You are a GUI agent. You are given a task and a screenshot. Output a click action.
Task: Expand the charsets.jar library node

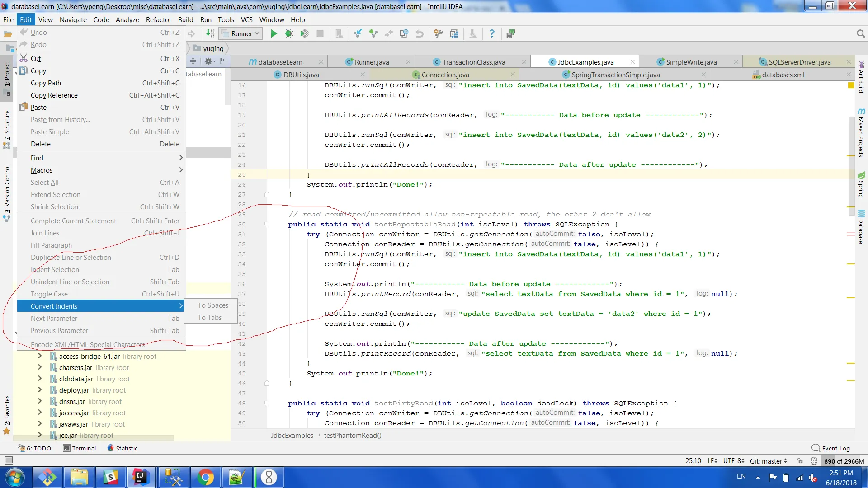click(40, 367)
